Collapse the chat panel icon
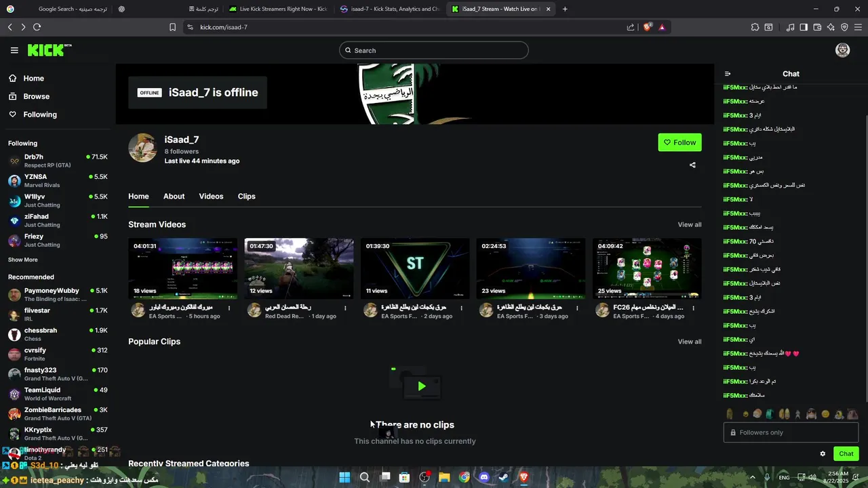Image resolution: width=868 pixels, height=488 pixels. pyautogui.click(x=728, y=74)
